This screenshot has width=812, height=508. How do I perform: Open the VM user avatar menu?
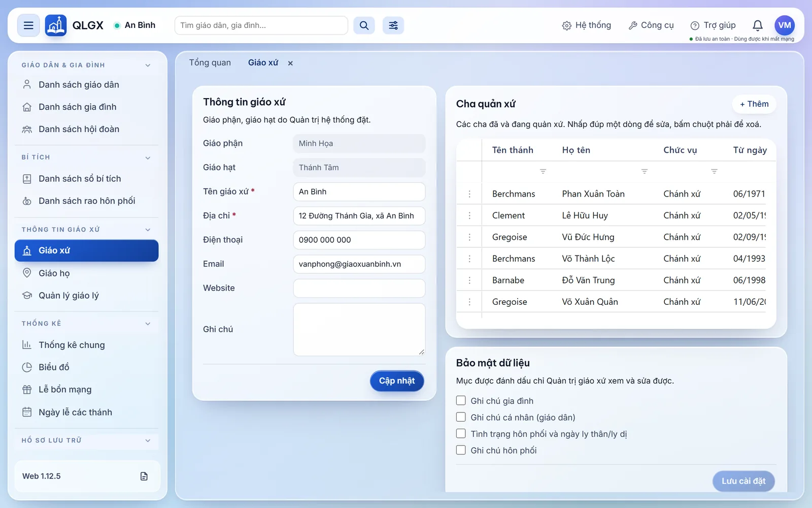[x=785, y=25]
